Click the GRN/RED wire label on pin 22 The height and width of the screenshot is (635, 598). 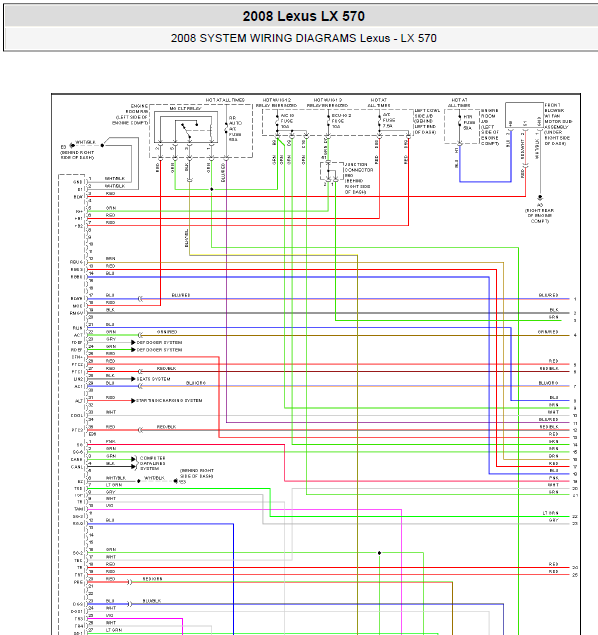167,332
